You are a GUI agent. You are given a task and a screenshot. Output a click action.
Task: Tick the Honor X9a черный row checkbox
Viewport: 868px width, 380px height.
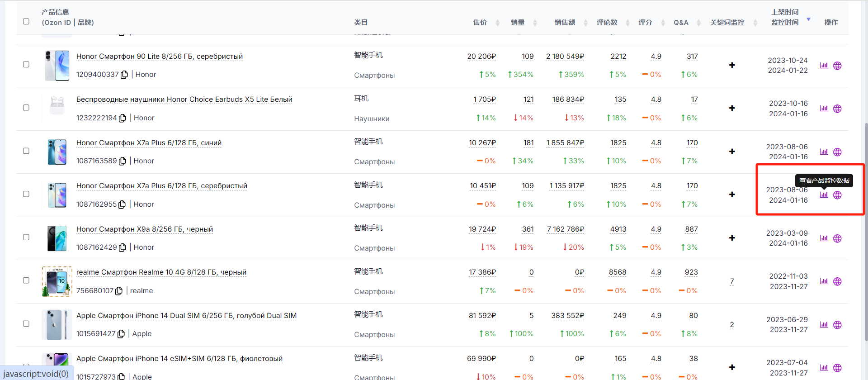coord(26,237)
